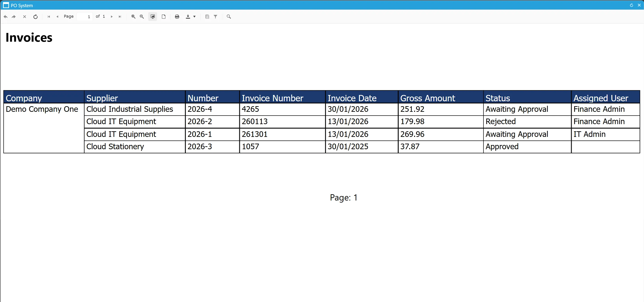This screenshot has height=302, width=644.
Task: Close the PO System window
Action: click(x=639, y=5)
